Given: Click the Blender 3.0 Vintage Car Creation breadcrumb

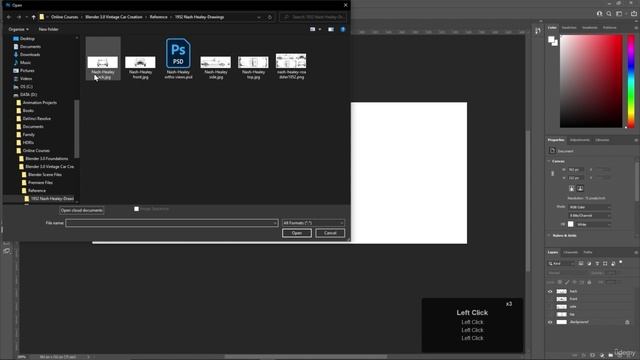Looking at the screenshot, I should point(114,17).
